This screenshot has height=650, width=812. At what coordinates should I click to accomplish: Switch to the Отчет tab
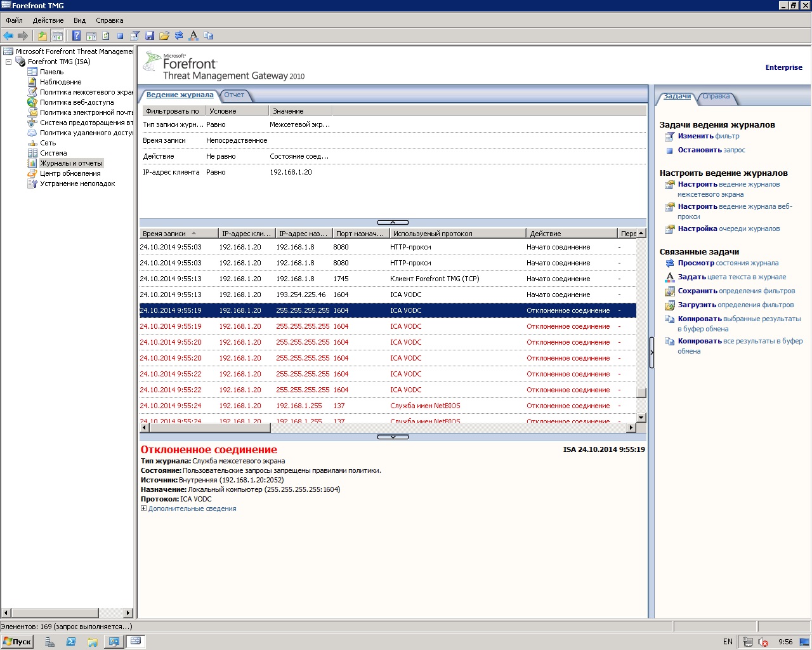pyautogui.click(x=234, y=95)
